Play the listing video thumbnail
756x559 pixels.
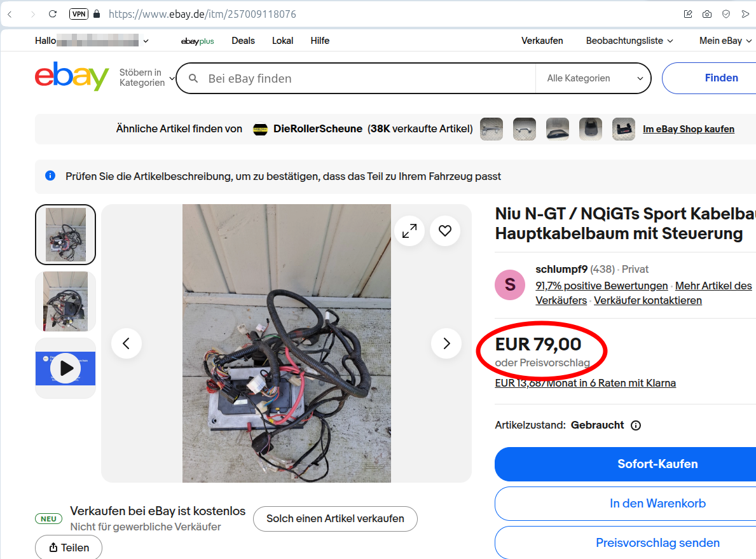coord(65,368)
